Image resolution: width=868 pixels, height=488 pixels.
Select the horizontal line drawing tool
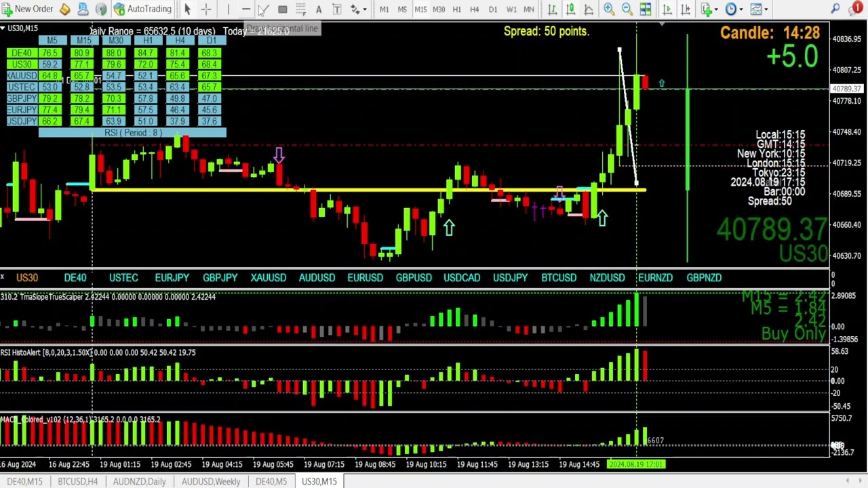pos(245,9)
